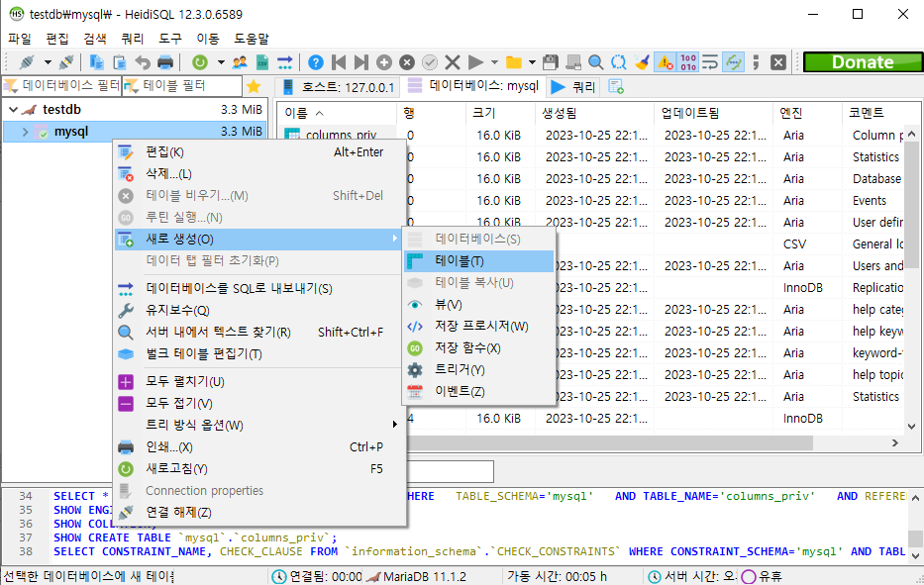Viewport: 924px width, 585px height.
Task: Switch to the 쿼리 tab
Action: pos(572,87)
